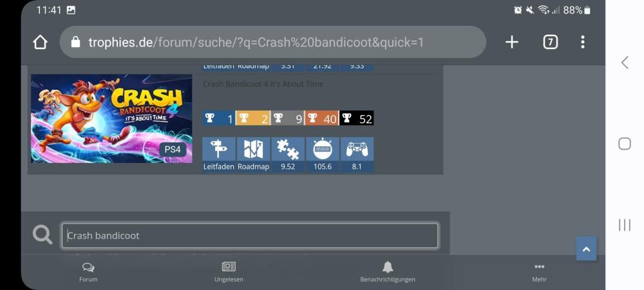644x290 pixels.
Task: Tap the Crash Bandicoot 4 cover thumbnail
Action: tap(111, 119)
